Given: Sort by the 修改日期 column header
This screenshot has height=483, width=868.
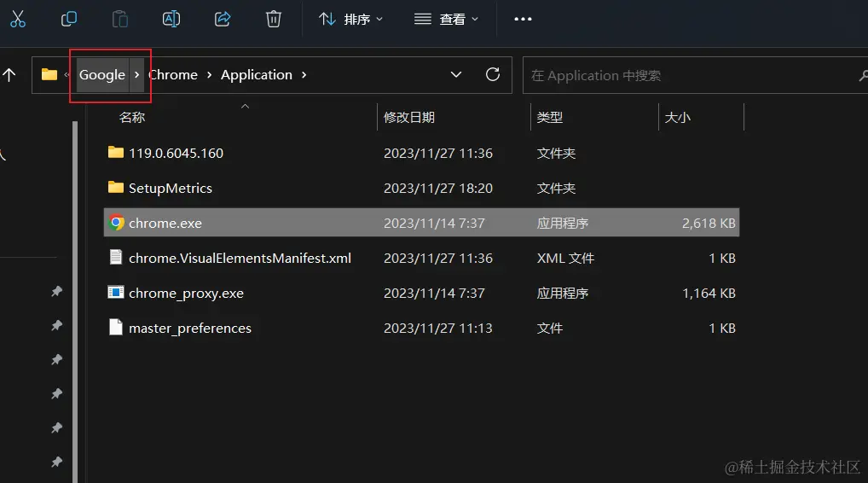Looking at the screenshot, I should pos(409,118).
